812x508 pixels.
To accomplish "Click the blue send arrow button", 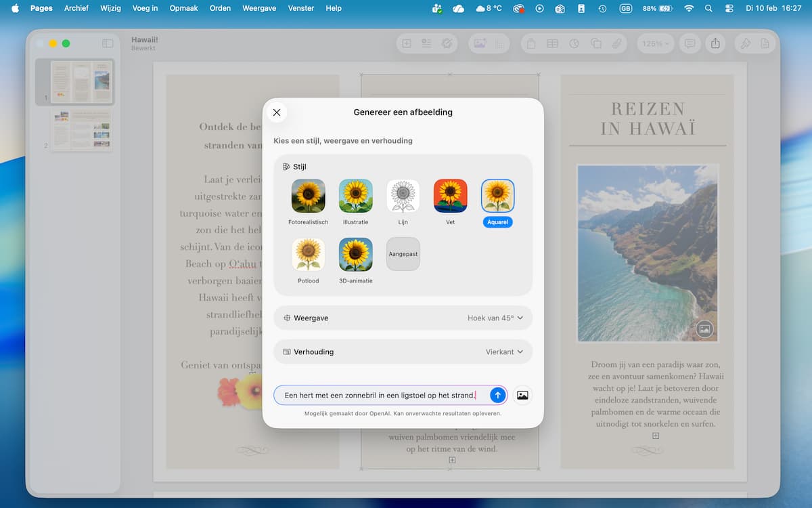I will pos(497,395).
